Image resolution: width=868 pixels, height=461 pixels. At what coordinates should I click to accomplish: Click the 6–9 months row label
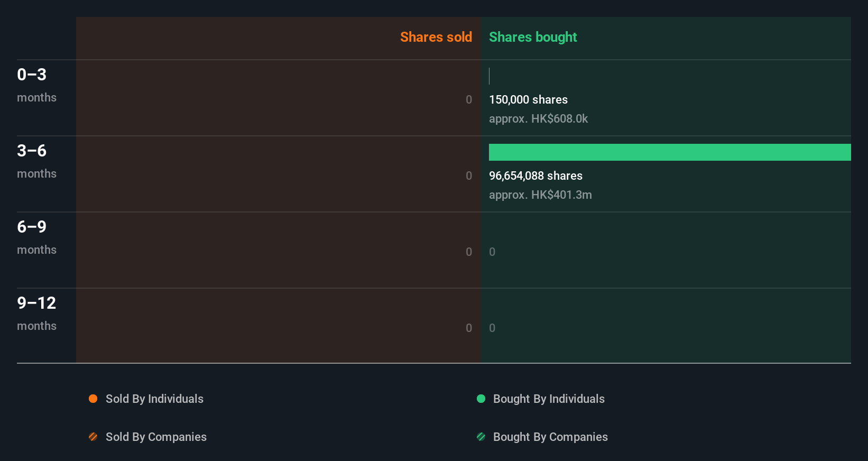(36, 237)
